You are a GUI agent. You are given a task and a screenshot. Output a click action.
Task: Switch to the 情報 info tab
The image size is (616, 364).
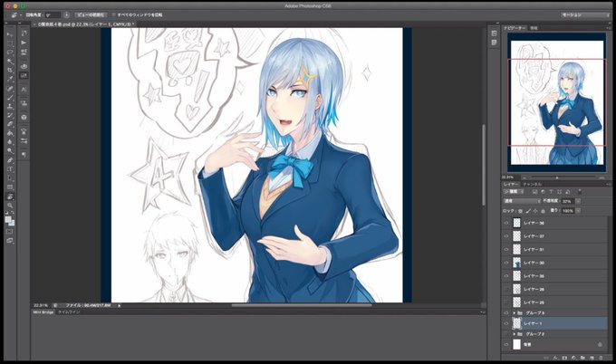[534, 28]
